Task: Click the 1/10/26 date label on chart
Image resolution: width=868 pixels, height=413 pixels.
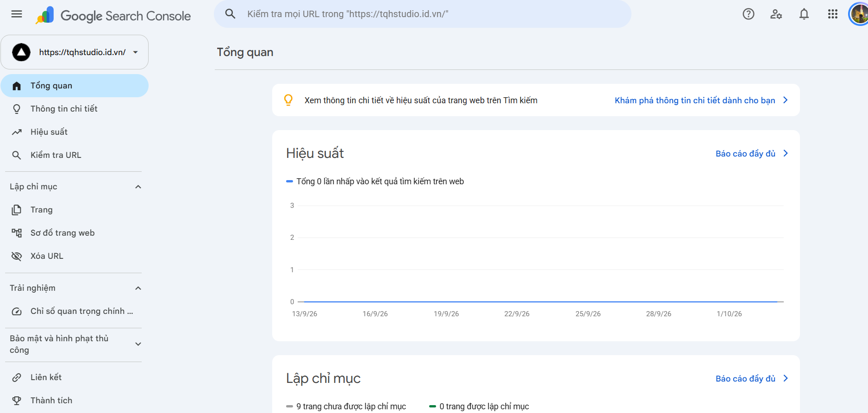Action: click(729, 314)
